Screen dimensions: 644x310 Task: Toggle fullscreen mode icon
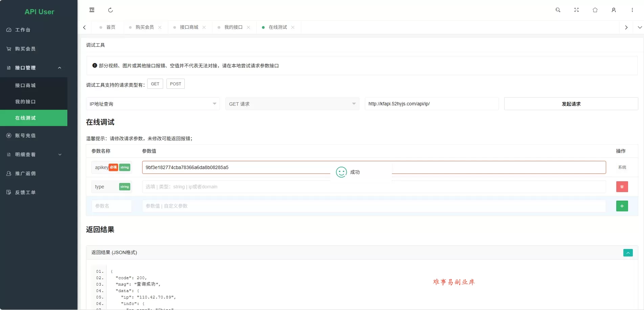[577, 10]
